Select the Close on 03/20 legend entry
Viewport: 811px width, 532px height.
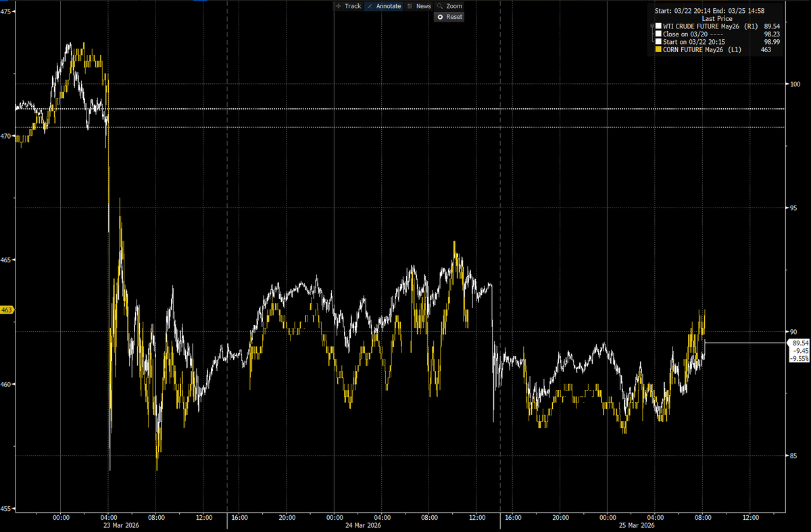[692, 34]
